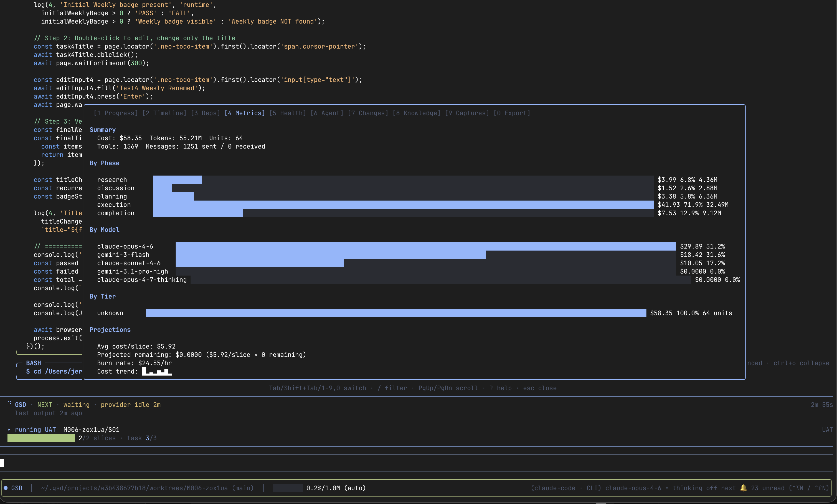
Task: Click 'provider idle 2m' status text
Action: [130, 405]
